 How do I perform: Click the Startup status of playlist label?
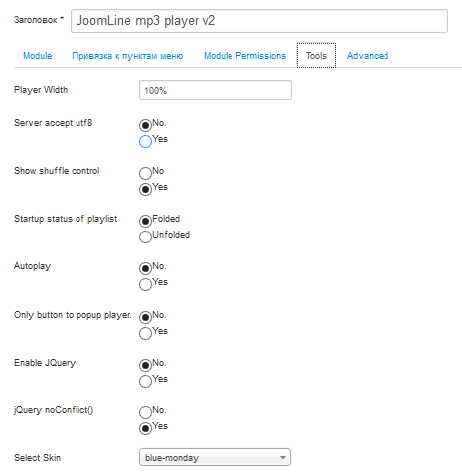[x=66, y=219]
